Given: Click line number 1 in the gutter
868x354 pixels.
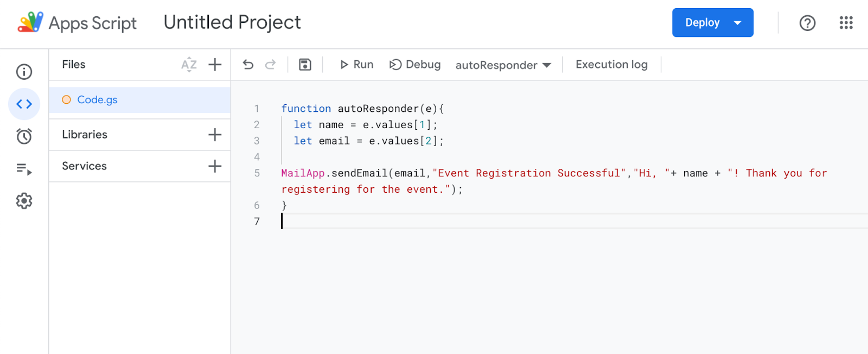Looking at the screenshot, I should click(x=257, y=109).
